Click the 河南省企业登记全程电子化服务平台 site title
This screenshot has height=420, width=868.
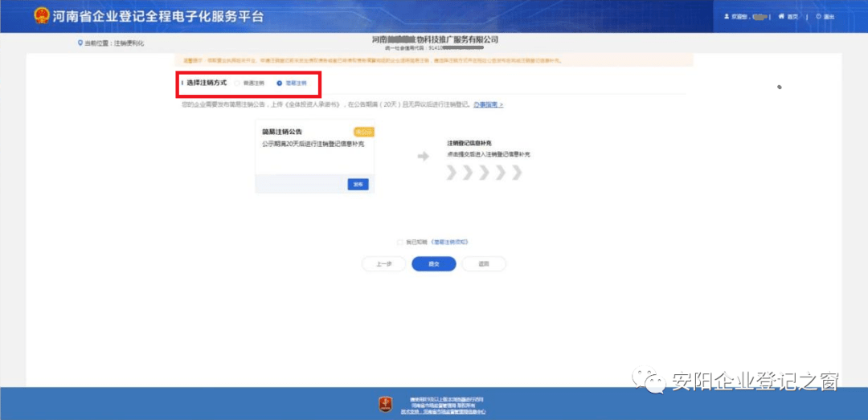[158, 16]
